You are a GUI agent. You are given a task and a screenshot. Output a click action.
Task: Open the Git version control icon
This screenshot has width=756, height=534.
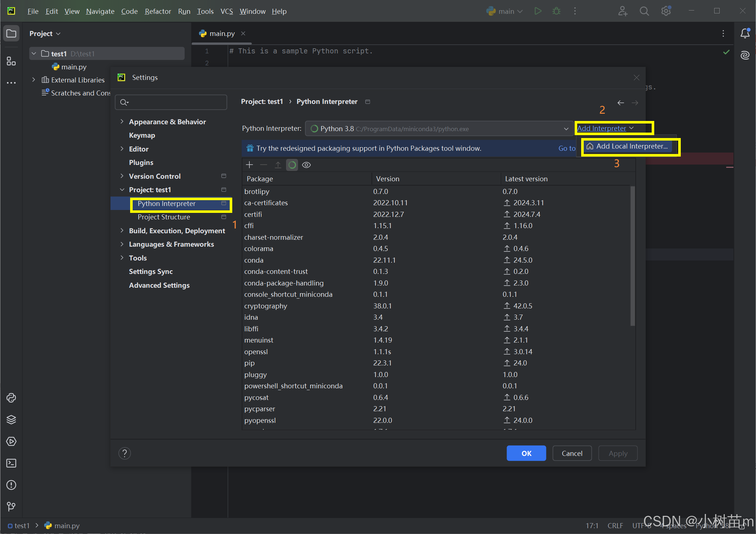pyautogui.click(x=11, y=506)
